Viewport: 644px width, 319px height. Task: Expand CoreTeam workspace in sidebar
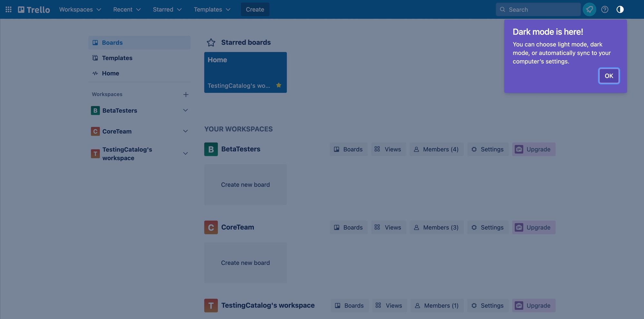pos(185,131)
